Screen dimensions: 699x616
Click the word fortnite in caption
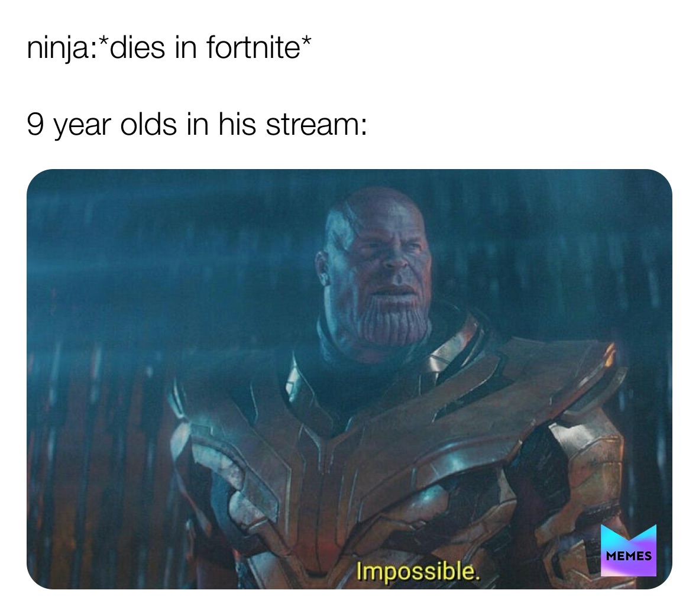point(253,48)
